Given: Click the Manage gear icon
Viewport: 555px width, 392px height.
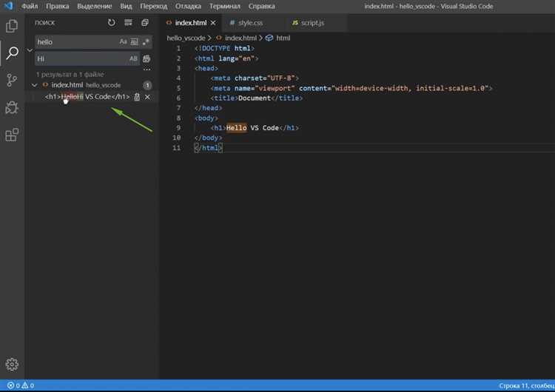Looking at the screenshot, I should tap(12, 365).
